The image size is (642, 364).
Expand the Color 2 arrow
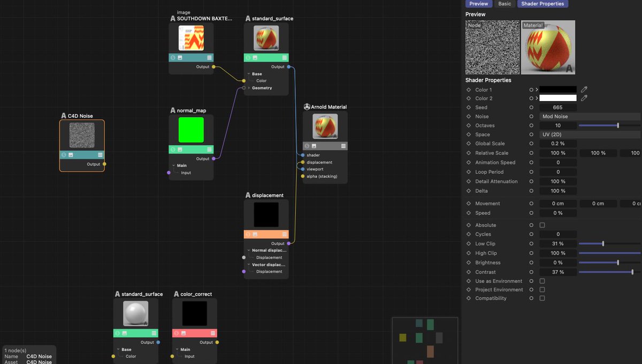(537, 98)
